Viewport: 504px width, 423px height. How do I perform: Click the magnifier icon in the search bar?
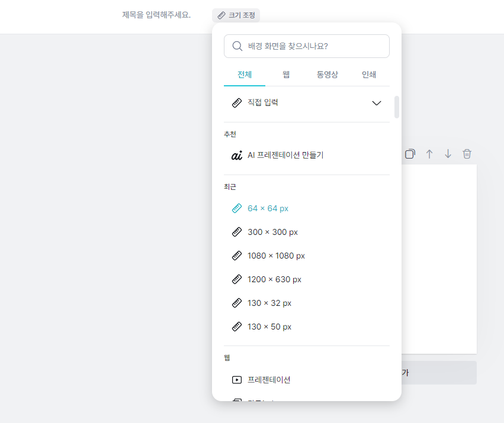[x=237, y=46]
